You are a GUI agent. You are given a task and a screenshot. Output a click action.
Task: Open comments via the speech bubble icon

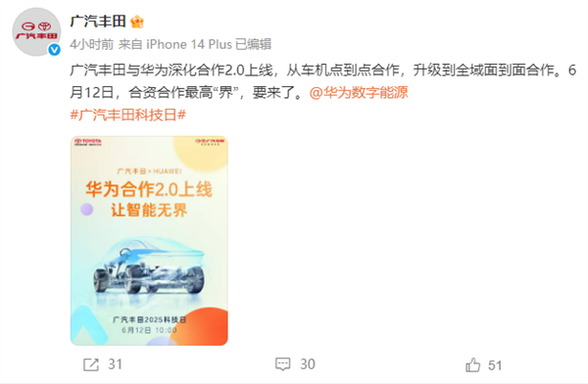click(x=283, y=364)
